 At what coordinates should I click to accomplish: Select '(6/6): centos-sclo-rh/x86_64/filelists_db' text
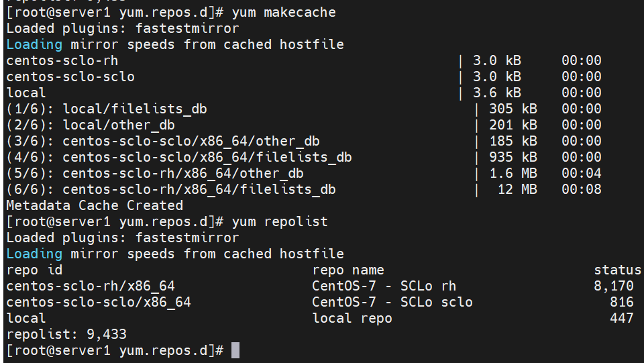point(171,189)
